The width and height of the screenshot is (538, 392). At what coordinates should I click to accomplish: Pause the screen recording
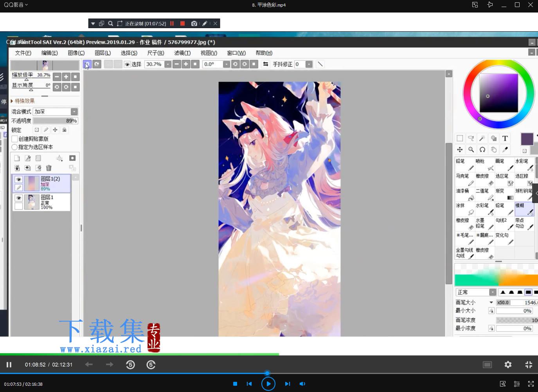(172, 23)
